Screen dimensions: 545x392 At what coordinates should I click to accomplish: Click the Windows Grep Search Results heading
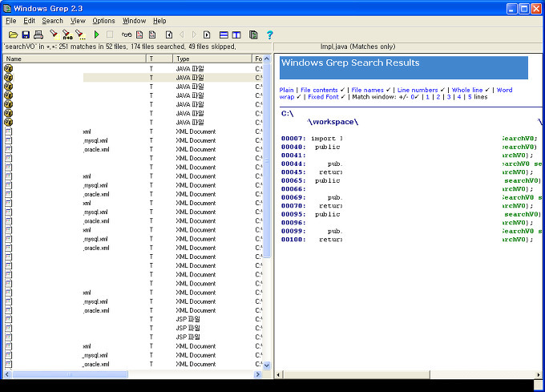(350, 63)
